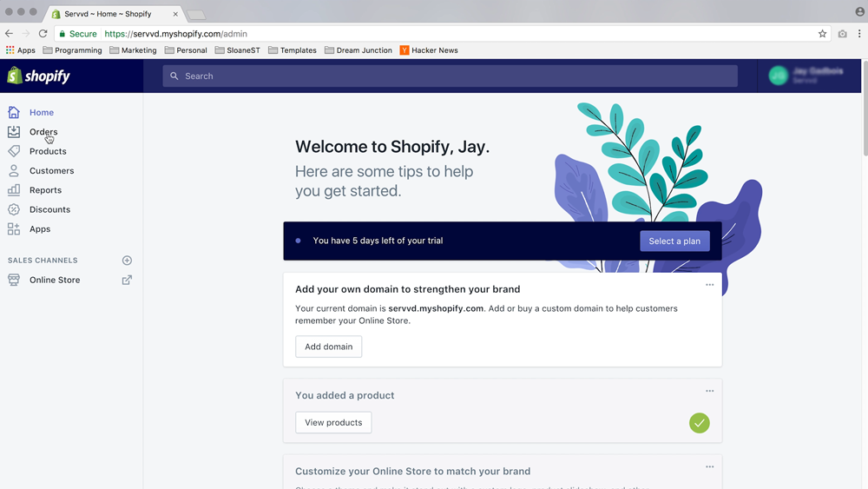
Task: Go to Discounts section
Action: point(49,209)
